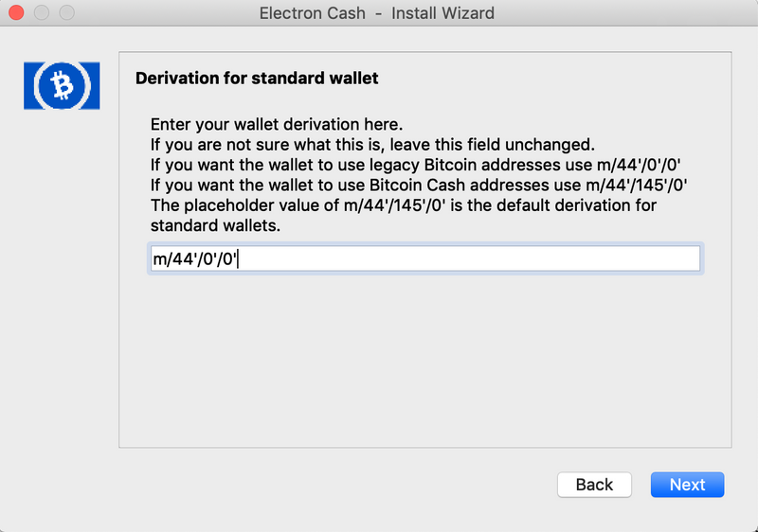Click the m/44'/0'/0' path in legacy Bitcoin line
758x532 pixels.
coord(639,165)
